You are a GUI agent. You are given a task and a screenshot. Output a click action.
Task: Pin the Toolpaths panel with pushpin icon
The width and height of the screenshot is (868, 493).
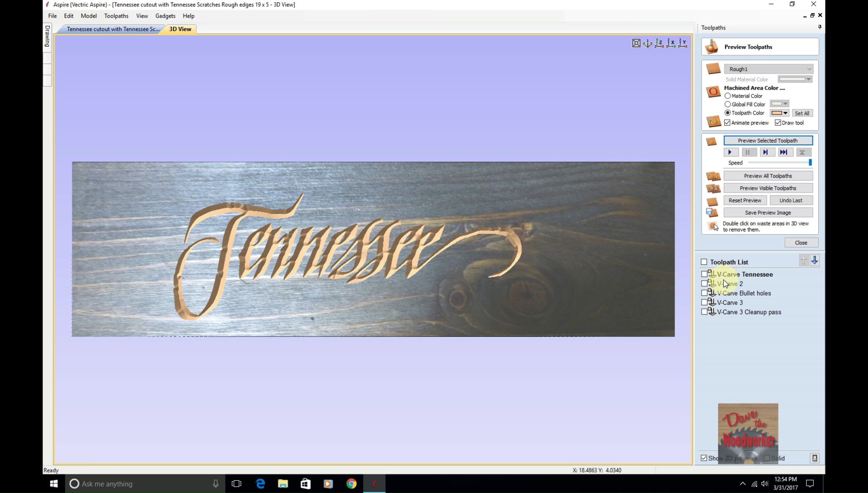[820, 27]
